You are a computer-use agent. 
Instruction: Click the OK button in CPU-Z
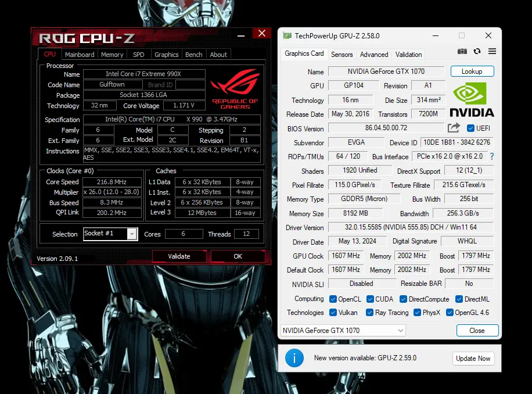point(238,256)
